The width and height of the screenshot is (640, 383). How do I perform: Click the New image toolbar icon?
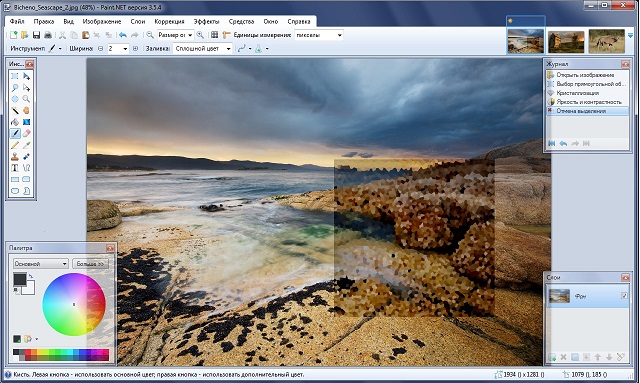pyautogui.click(x=13, y=35)
